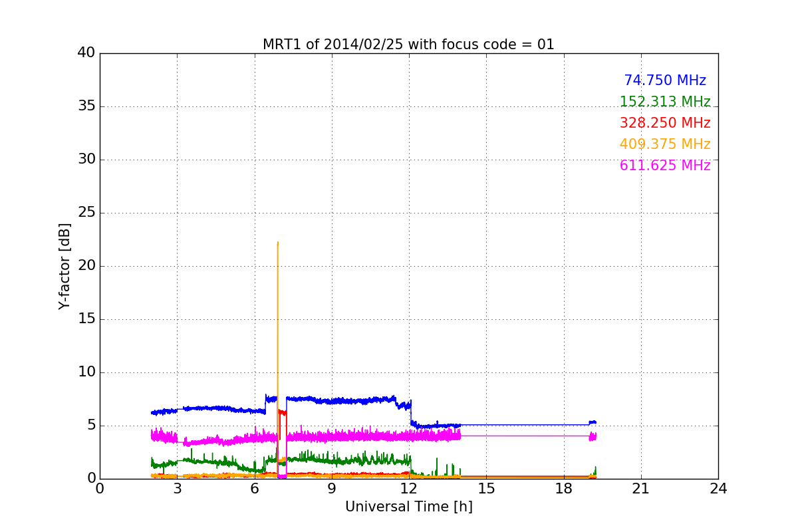Image resolution: width=798 pixels, height=532 pixels.
Task: Click the y-axis tick label 5
Action: [x=91, y=426]
